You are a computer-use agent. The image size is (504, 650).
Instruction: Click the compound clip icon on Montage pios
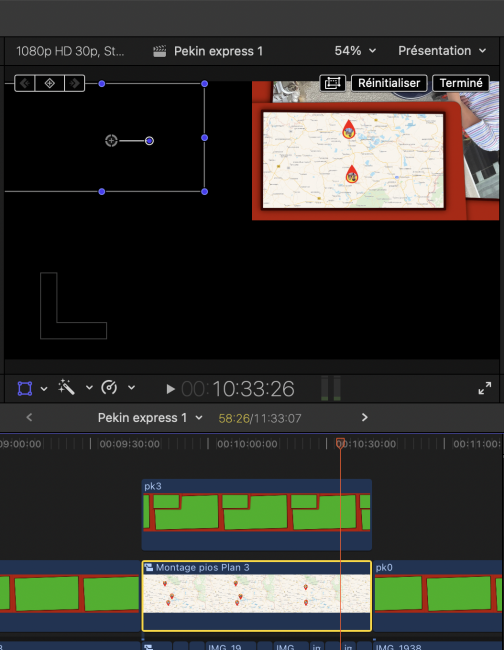[149, 568]
